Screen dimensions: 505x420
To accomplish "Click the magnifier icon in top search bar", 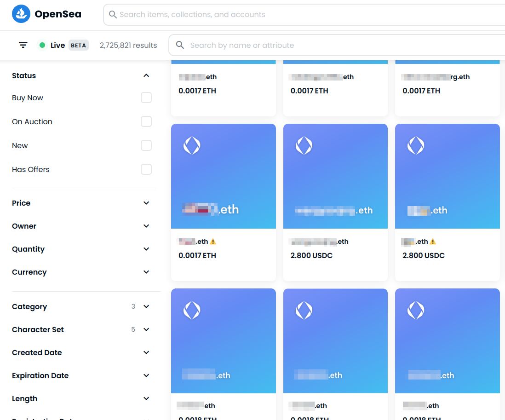I will [x=113, y=15].
